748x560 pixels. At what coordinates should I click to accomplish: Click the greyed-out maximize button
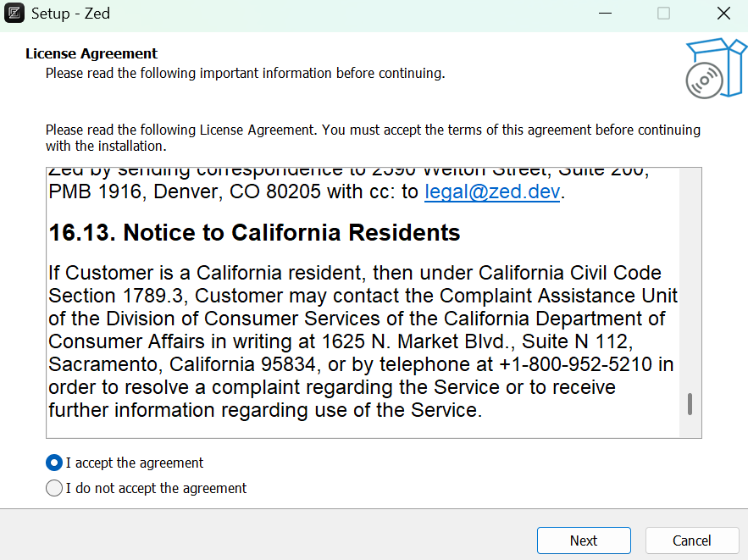pos(663,14)
